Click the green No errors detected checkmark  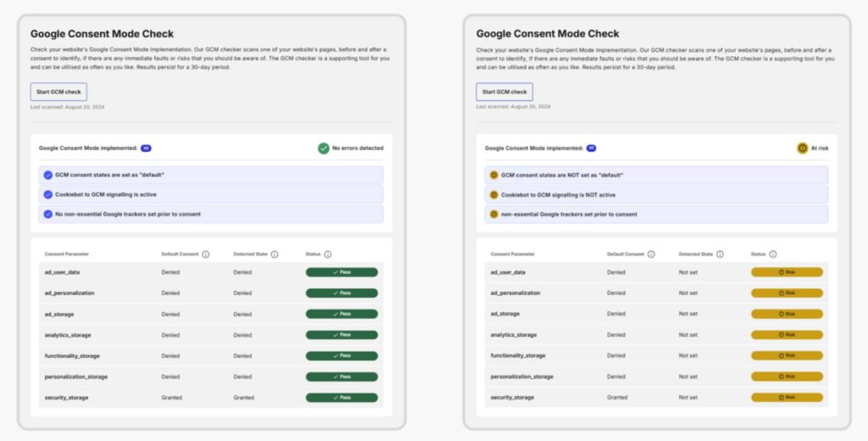tap(323, 148)
